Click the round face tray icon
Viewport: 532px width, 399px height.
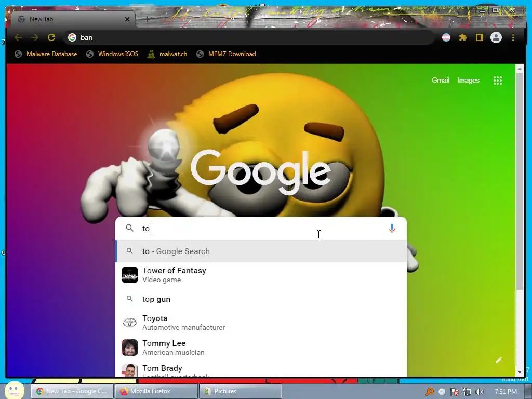click(x=442, y=392)
